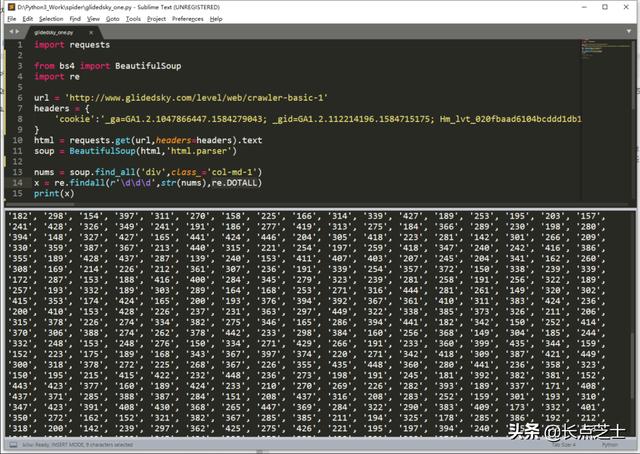
Task: Click the editor horizontal scrollbar thumb
Action: 40,204
